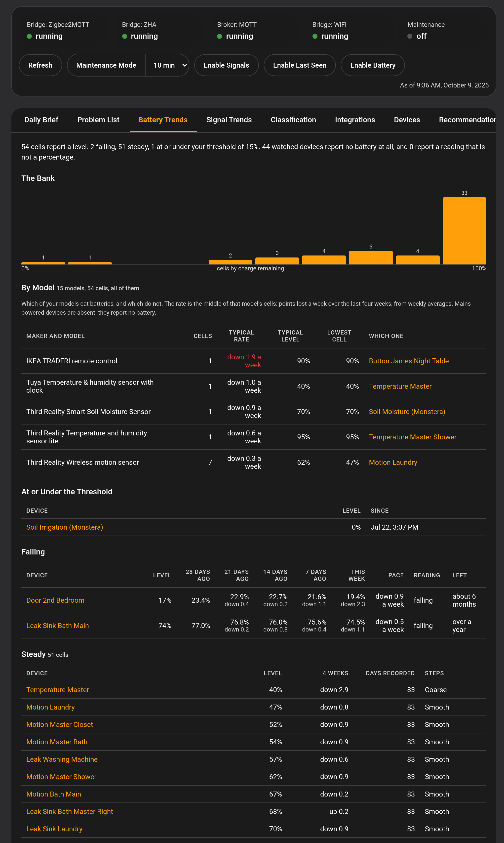The image size is (504, 843).
Task: Open Leak Sink Bath Main device
Action: [x=57, y=626]
